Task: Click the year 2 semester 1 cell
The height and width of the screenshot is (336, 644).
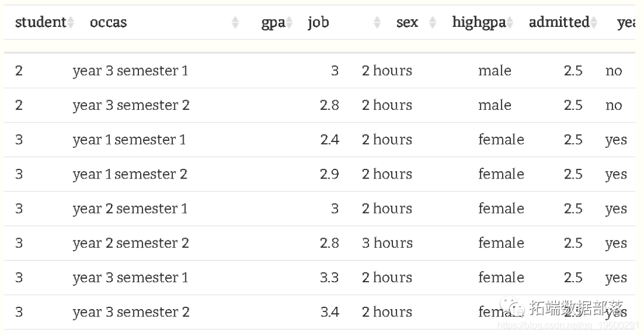Action: click(x=130, y=209)
